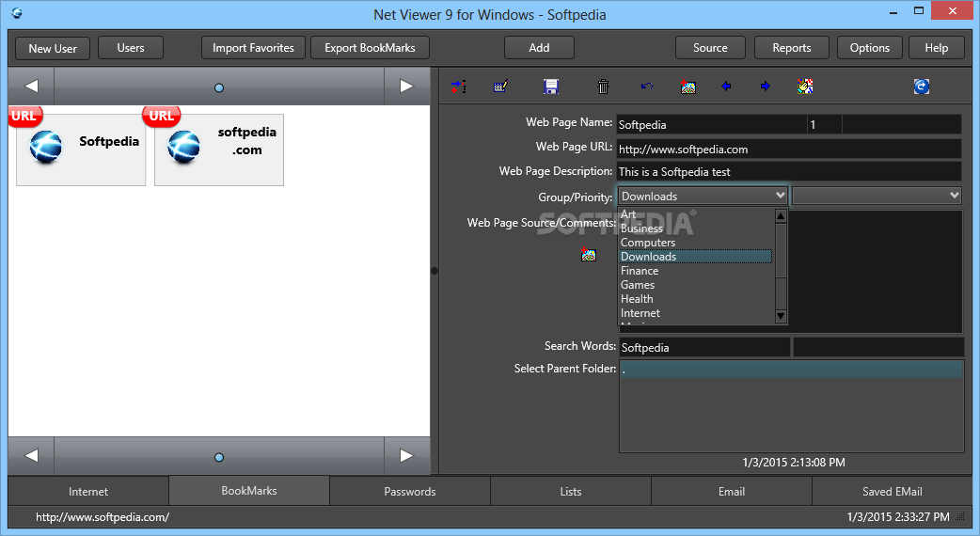Click the top-left previous page arrow

click(x=31, y=87)
